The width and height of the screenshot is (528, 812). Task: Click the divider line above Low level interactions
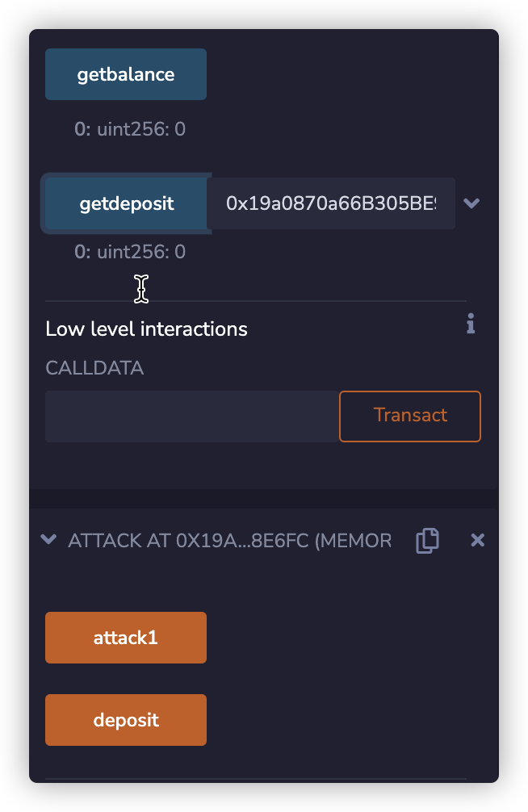pyautogui.click(x=256, y=301)
